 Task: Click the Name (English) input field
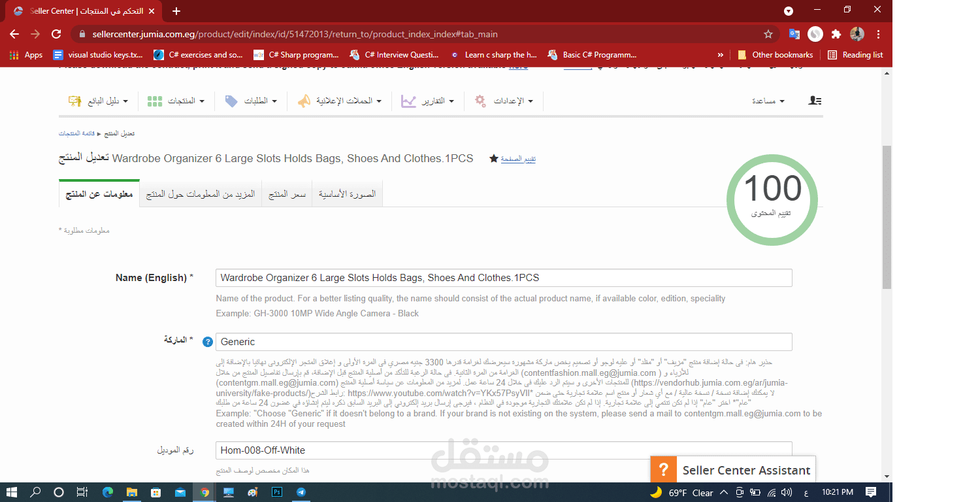point(504,278)
